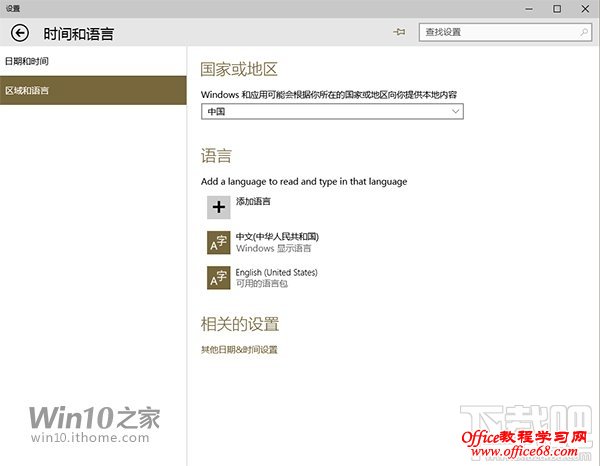
Task: Open the 日期和时间 section
Action: click(x=93, y=61)
